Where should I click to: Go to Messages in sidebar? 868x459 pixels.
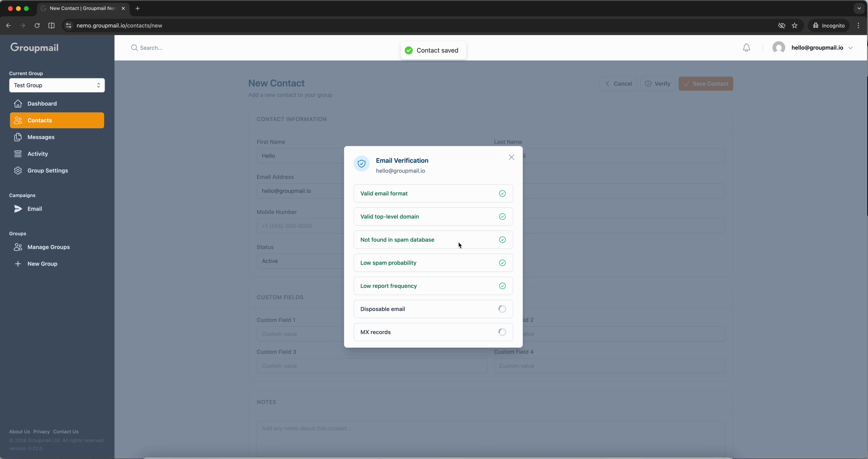(41, 137)
